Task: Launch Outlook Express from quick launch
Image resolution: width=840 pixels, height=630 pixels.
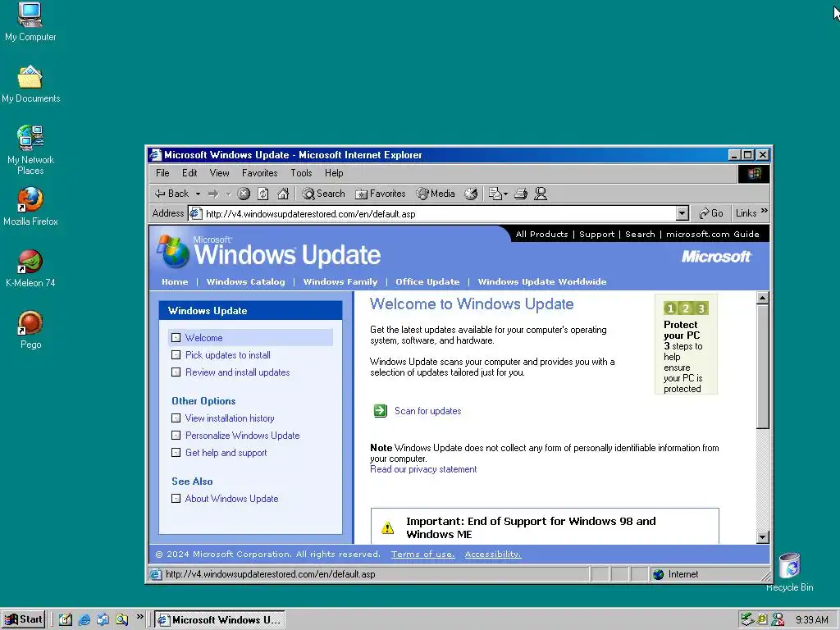Action: point(103,619)
